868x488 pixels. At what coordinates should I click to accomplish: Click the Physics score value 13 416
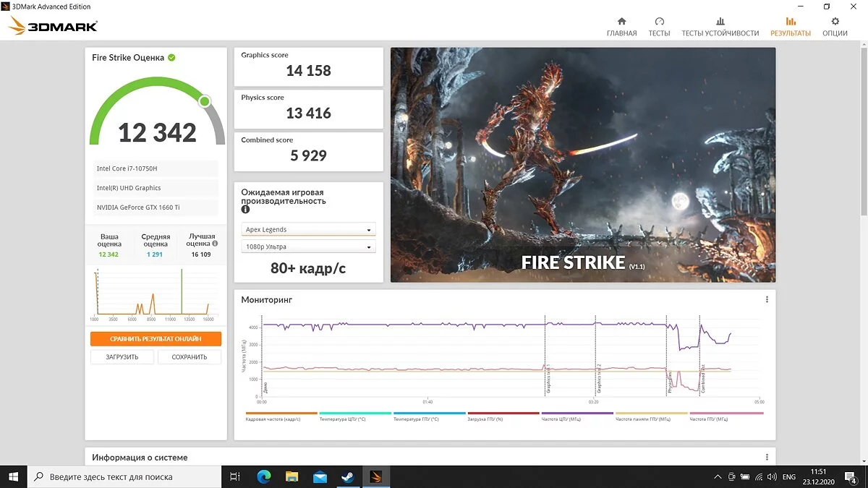(308, 114)
